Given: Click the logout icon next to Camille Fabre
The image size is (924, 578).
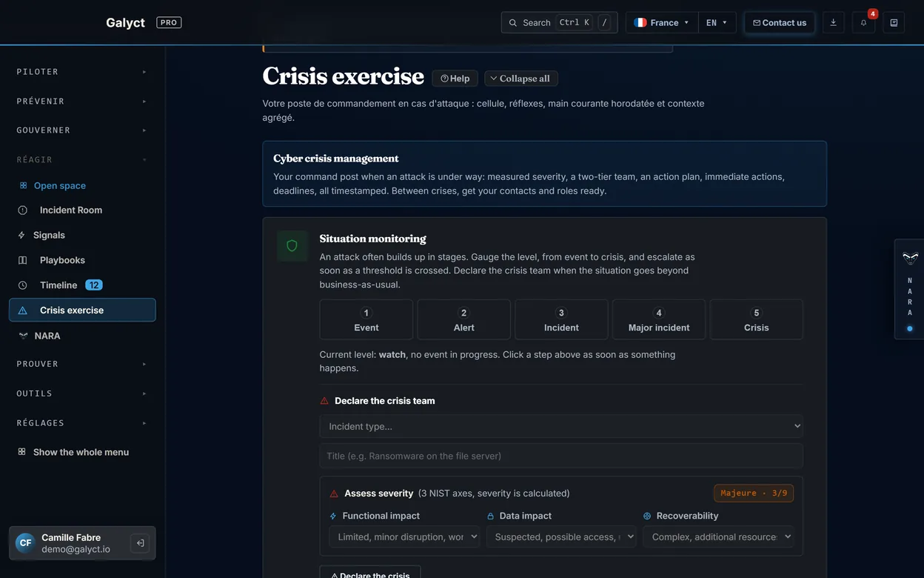Looking at the screenshot, I should pos(140,543).
